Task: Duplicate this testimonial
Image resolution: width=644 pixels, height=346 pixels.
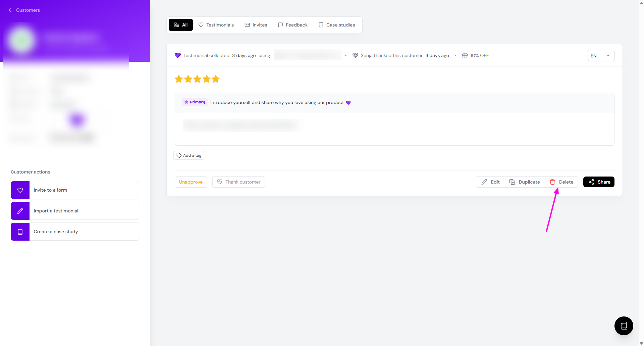Action: coord(525,182)
